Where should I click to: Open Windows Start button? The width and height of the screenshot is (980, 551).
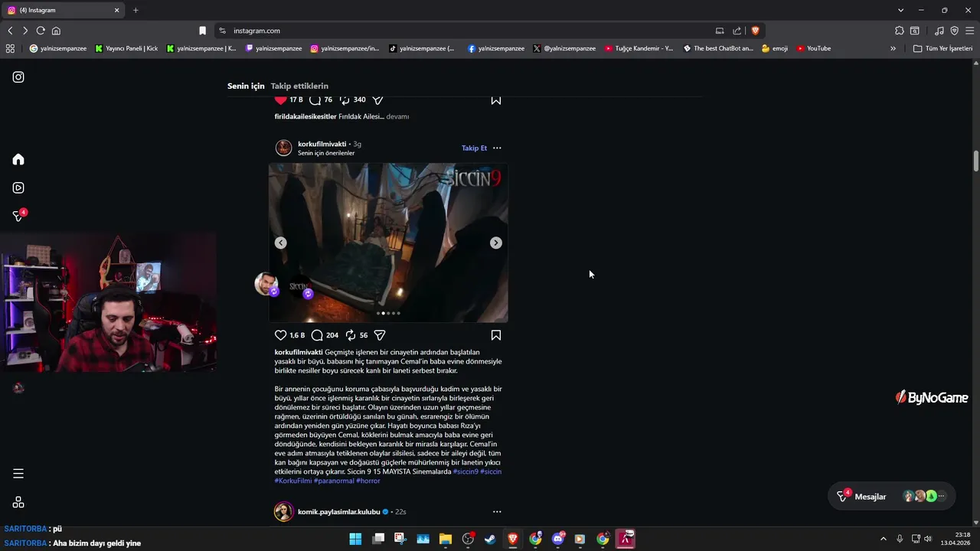[x=355, y=539]
